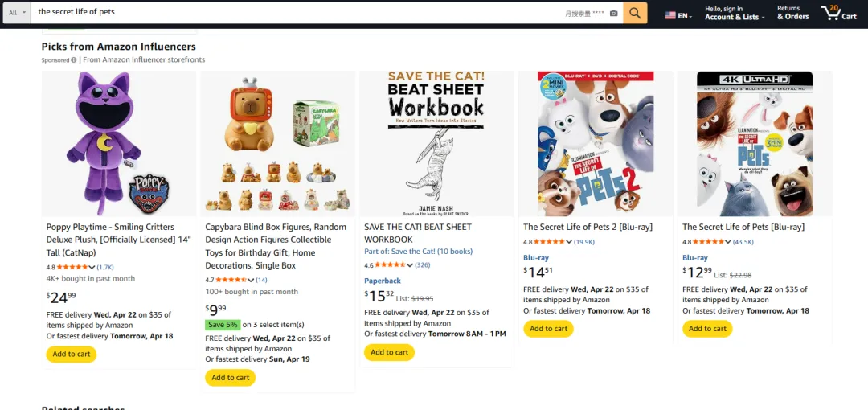Image resolution: width=868 pixels, height=410 pixels.
Task: Expand rating popover for Secret Life of Pets 4K
Action: coord(728,241)
